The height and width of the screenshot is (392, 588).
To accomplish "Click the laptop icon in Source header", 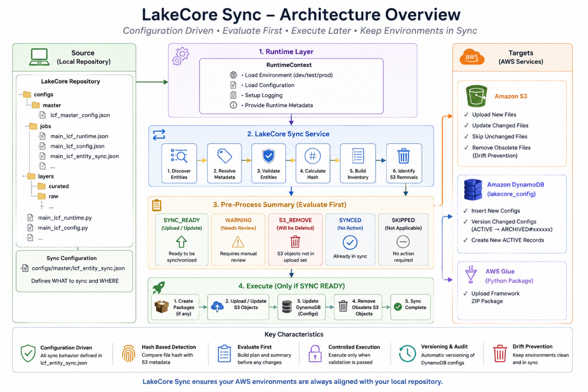I will 39,57.
